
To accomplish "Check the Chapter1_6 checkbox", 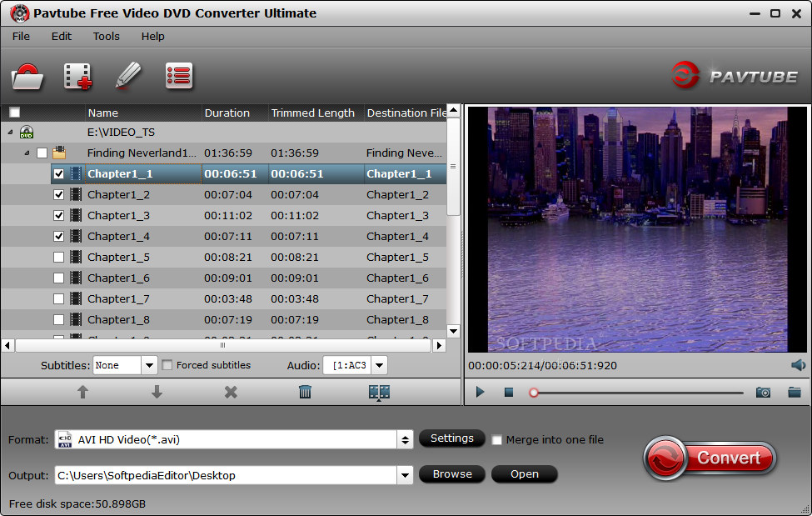I will click(x=58, y=278).
